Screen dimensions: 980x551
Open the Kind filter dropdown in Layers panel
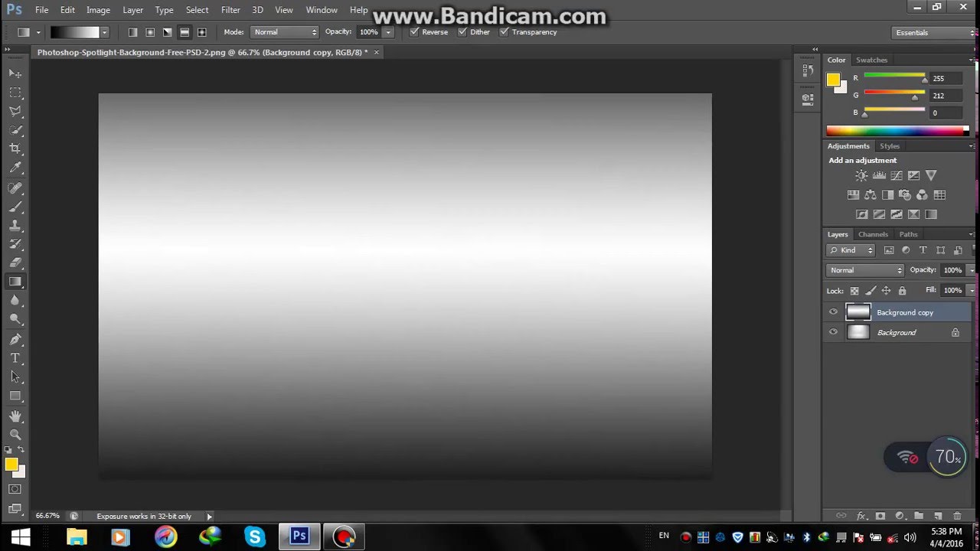tap(850, 249)
